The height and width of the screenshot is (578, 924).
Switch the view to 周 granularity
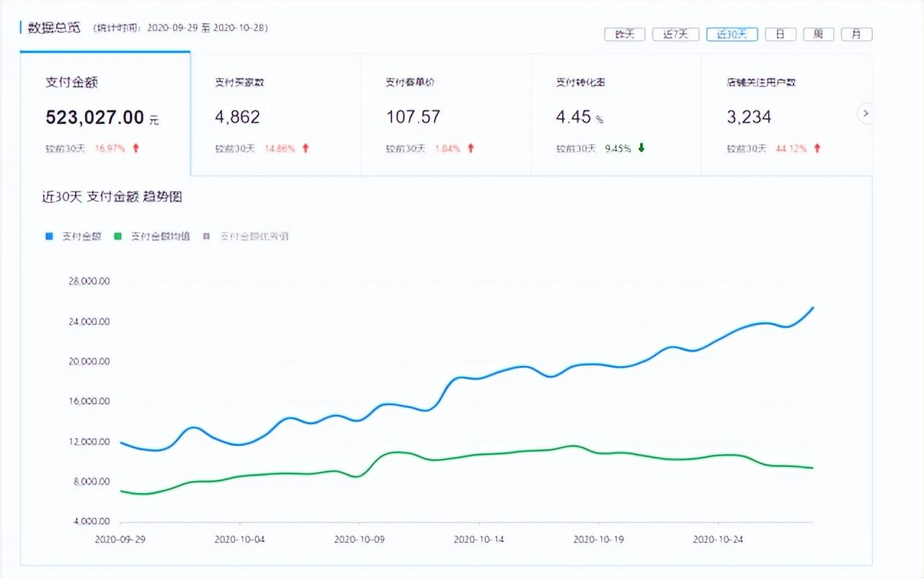coord(819,35)
